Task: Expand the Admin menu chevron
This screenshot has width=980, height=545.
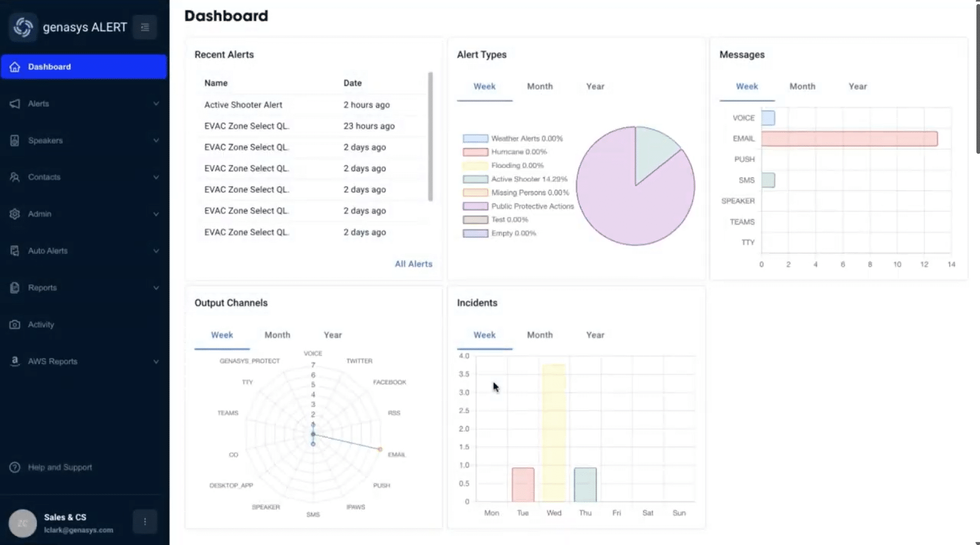Action: pyautogui.click(x=156, y=214)
